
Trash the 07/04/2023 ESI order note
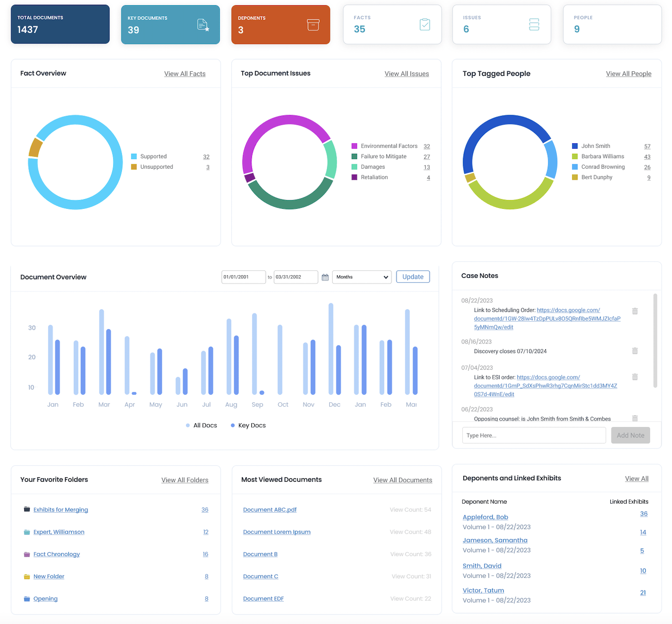pyautogui.click(x=635, y=377)
